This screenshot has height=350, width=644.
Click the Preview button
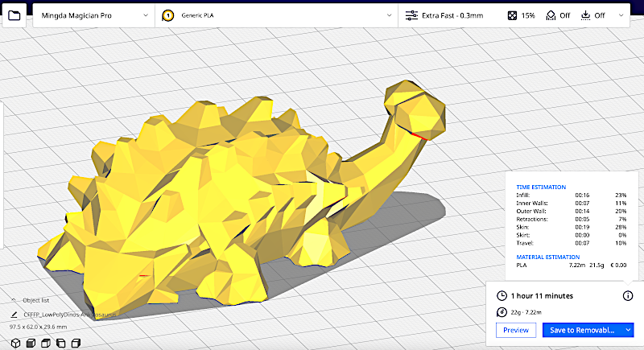click(516, 331)
